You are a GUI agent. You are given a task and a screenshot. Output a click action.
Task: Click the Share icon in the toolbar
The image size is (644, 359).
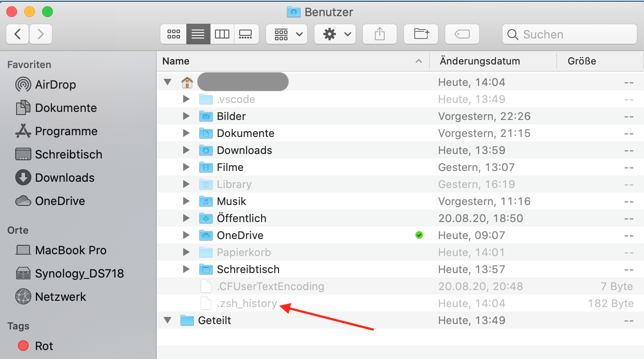coord(379,34)
